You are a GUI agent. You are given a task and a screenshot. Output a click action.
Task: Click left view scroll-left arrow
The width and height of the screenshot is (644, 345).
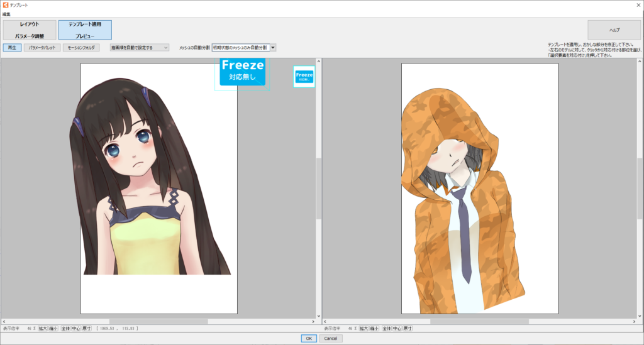[4, 322]
